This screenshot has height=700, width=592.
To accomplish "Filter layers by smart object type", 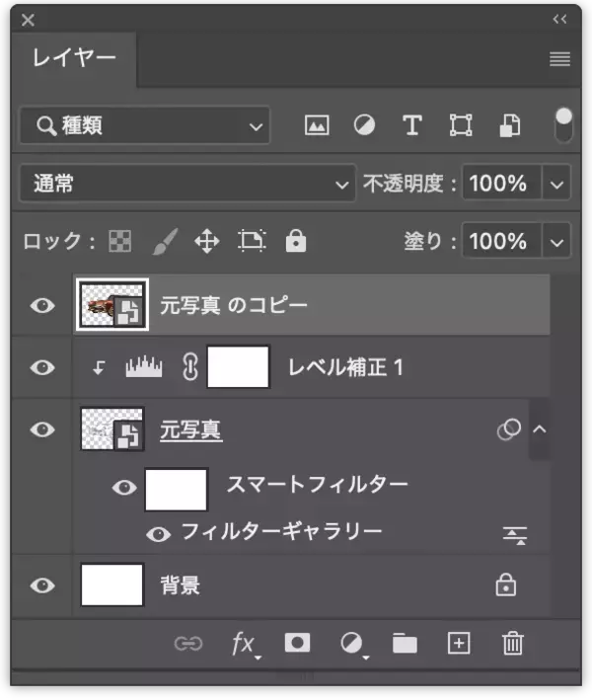I will 509,125.
